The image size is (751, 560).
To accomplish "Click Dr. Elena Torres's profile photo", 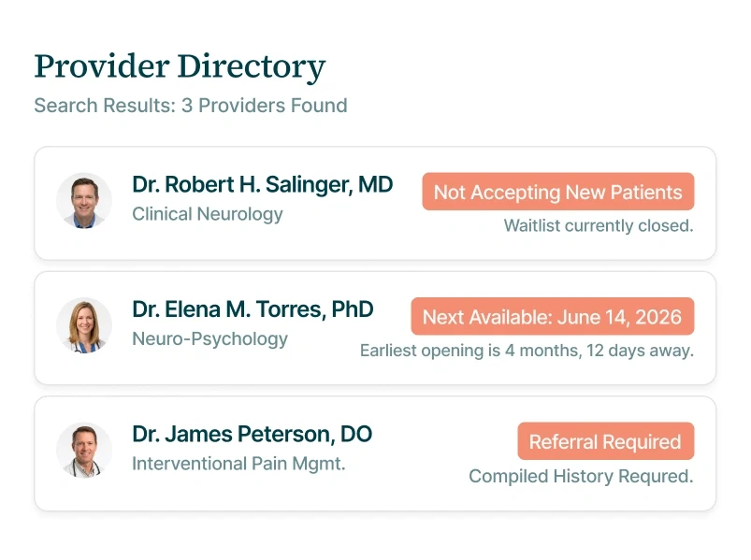I will [x=84, y=325].
